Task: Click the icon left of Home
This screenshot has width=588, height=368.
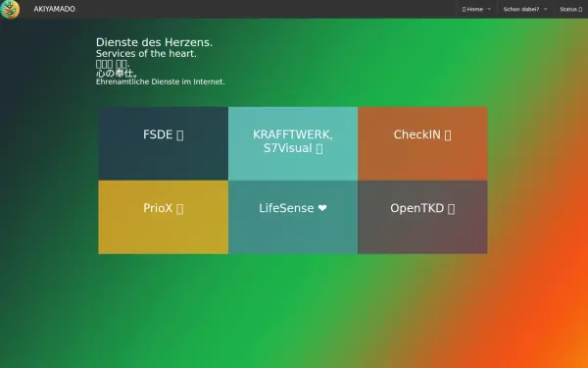Action: pyautogui.click(x=464, y=10)
